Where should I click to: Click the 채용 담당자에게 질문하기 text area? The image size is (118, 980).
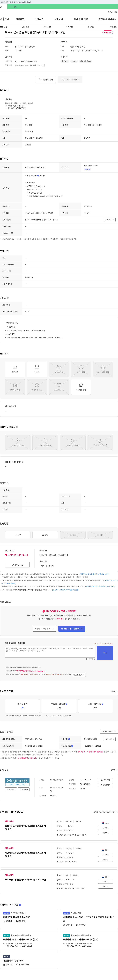pyautogui.click(x=50, y=652)
